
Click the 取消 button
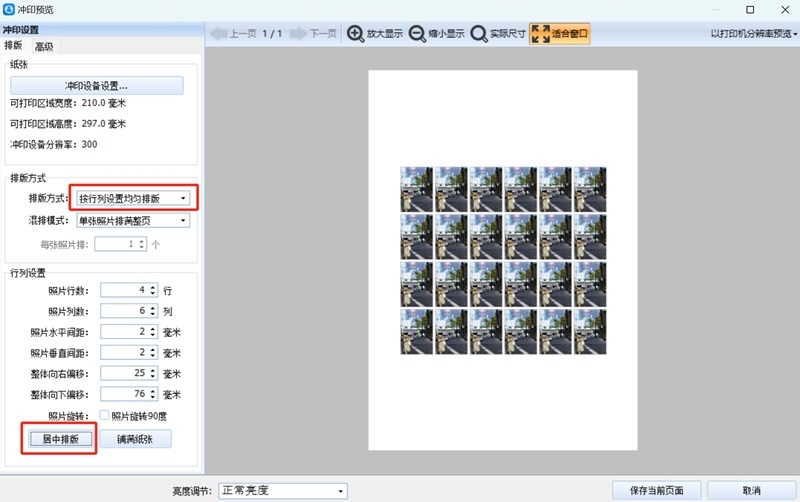point(752,490)
